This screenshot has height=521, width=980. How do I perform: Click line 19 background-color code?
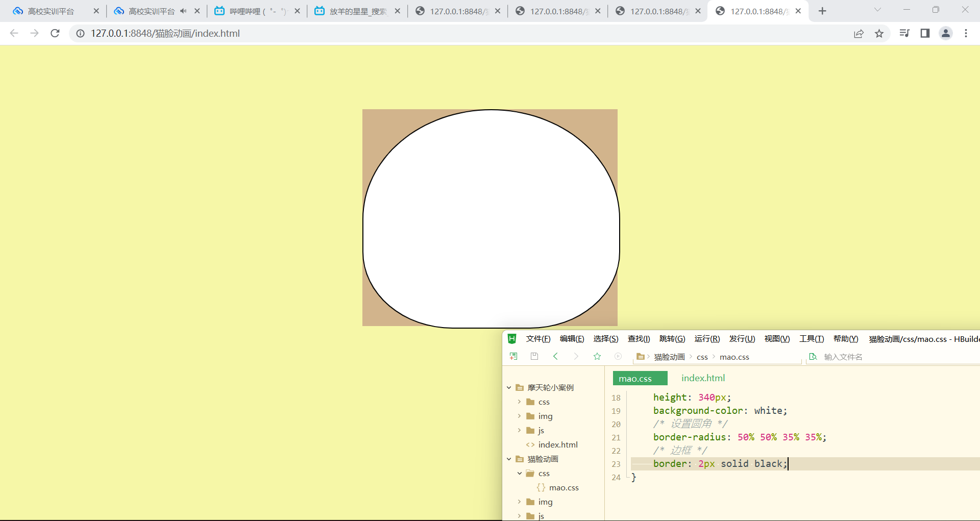(x=720, y=410)
